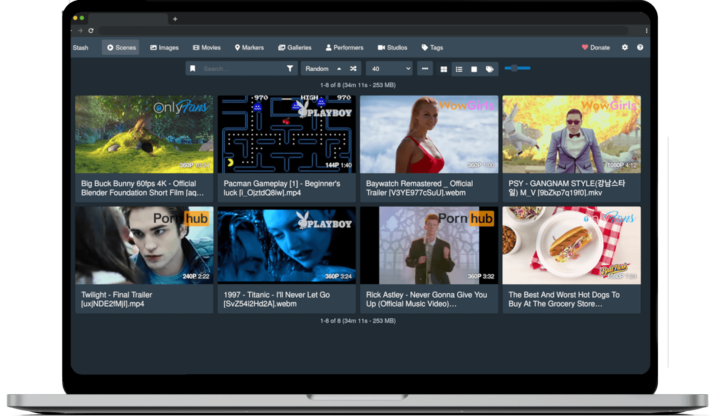Viewport: 715px width, 417px height.
Task: Open Big Buck Bunny scene thumbnail
Action: [144, 134]
